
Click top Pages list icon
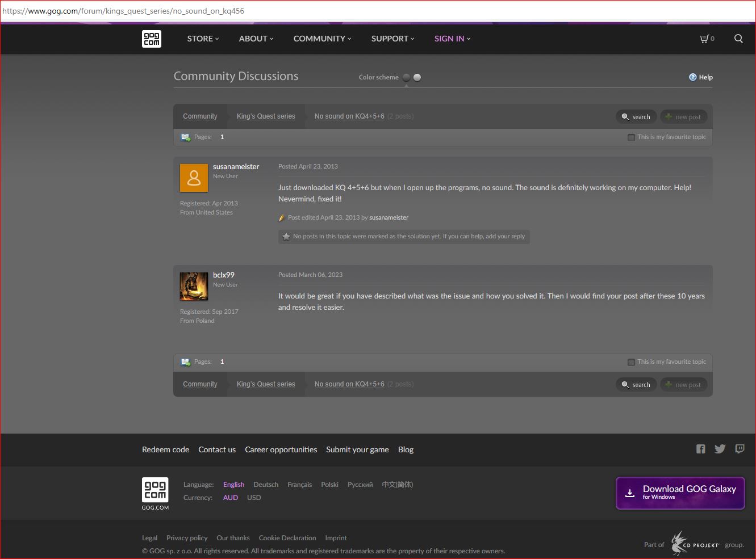185,137
